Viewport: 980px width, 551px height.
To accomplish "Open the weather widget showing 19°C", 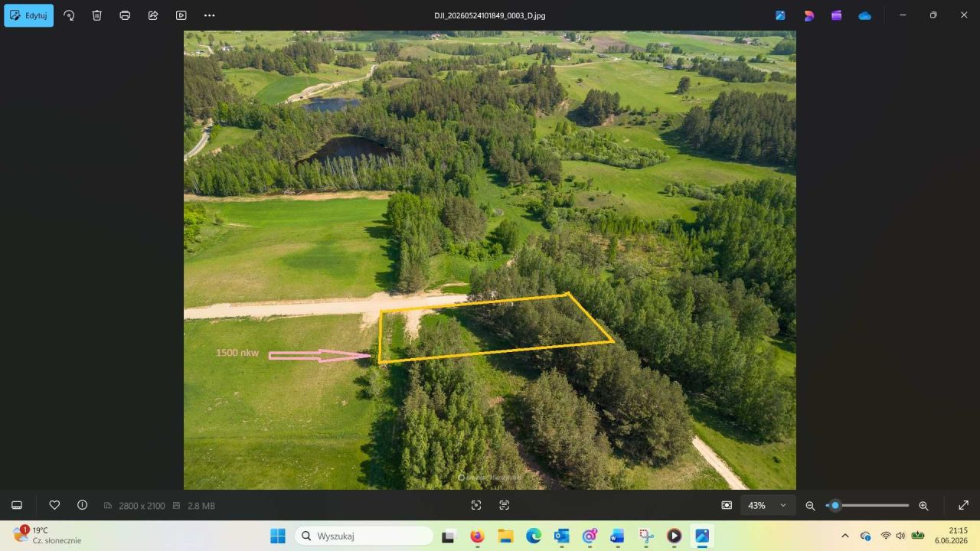I will (47, 535).
